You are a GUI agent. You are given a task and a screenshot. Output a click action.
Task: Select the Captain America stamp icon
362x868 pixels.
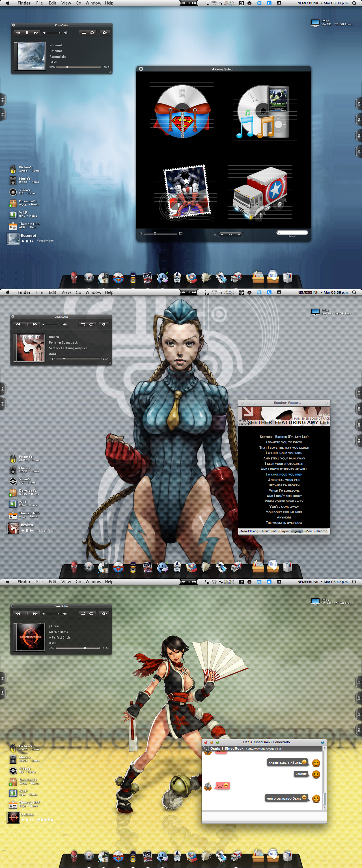(187, 192)
